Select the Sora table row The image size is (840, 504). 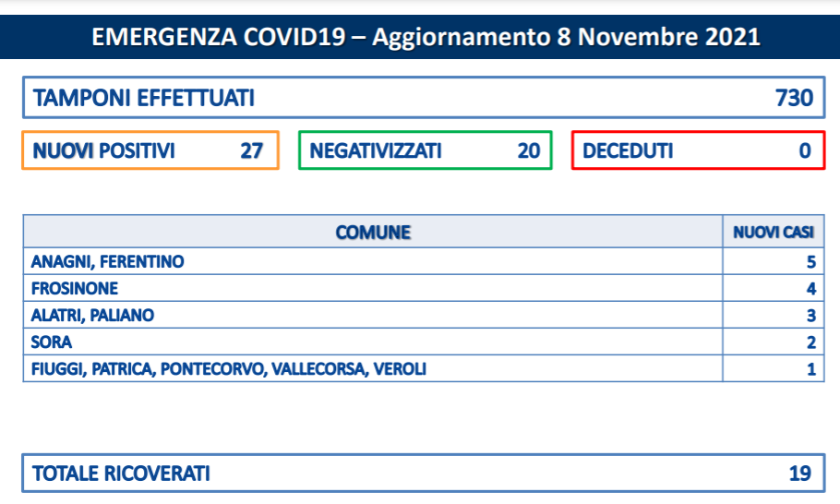pyautogui.click(x=423, y=342)
